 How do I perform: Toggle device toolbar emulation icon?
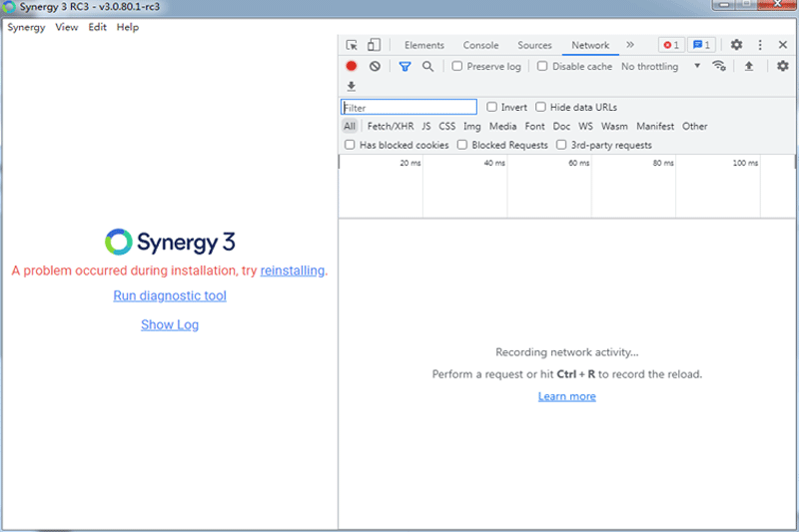(x=374, y=45)
